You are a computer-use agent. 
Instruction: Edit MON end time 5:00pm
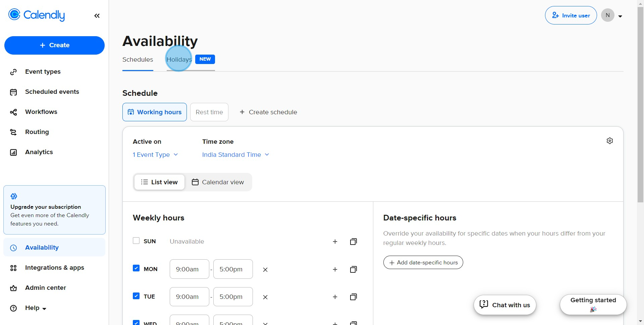(233, 269)
